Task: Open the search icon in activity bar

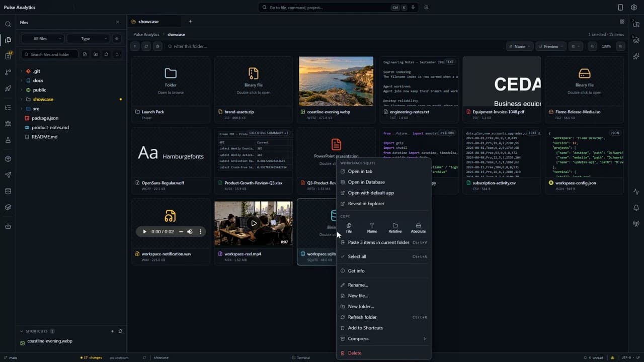Action: coord(8,24)
